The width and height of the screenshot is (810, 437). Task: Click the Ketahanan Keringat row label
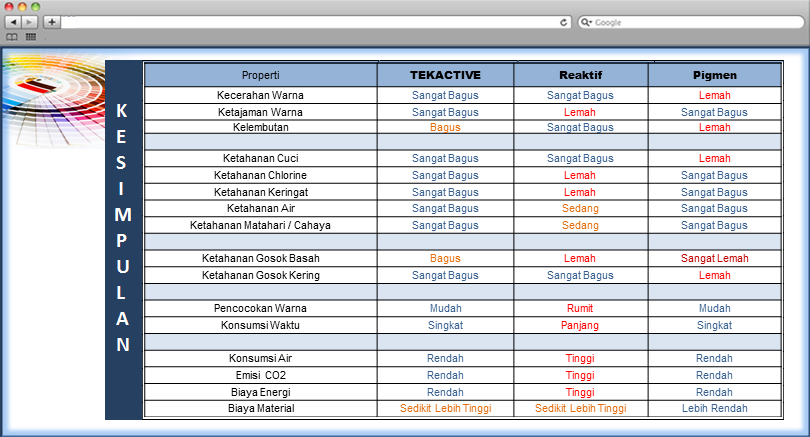[261, 192]
